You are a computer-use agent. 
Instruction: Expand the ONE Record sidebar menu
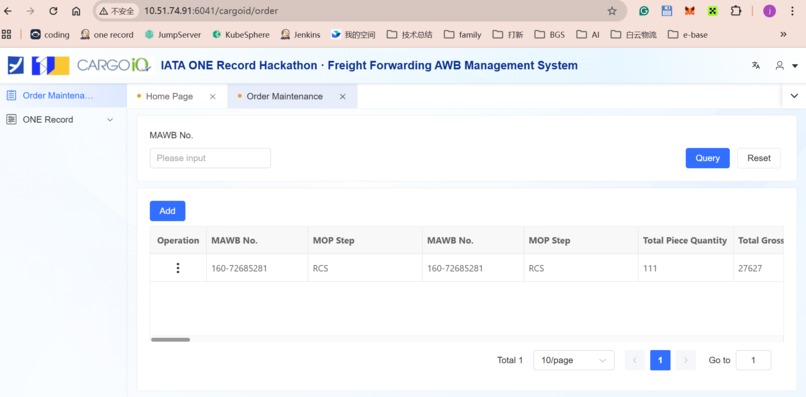click(63, 119)
